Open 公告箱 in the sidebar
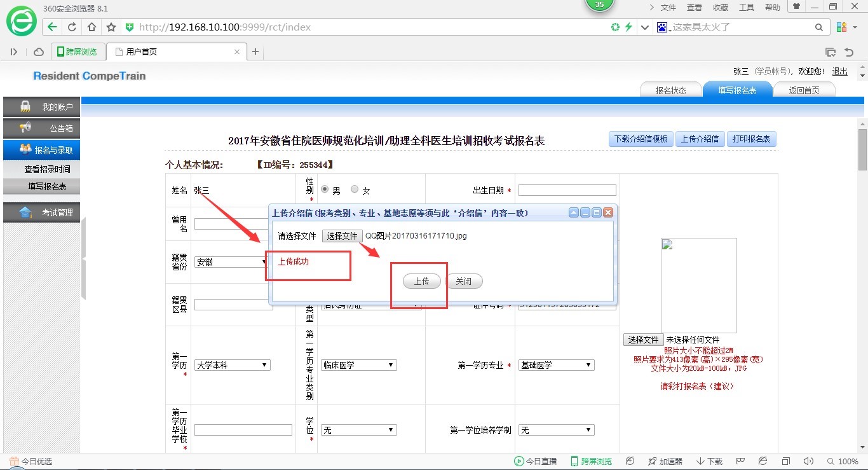Viewport: 868px width, 470px height. [42, 128]
